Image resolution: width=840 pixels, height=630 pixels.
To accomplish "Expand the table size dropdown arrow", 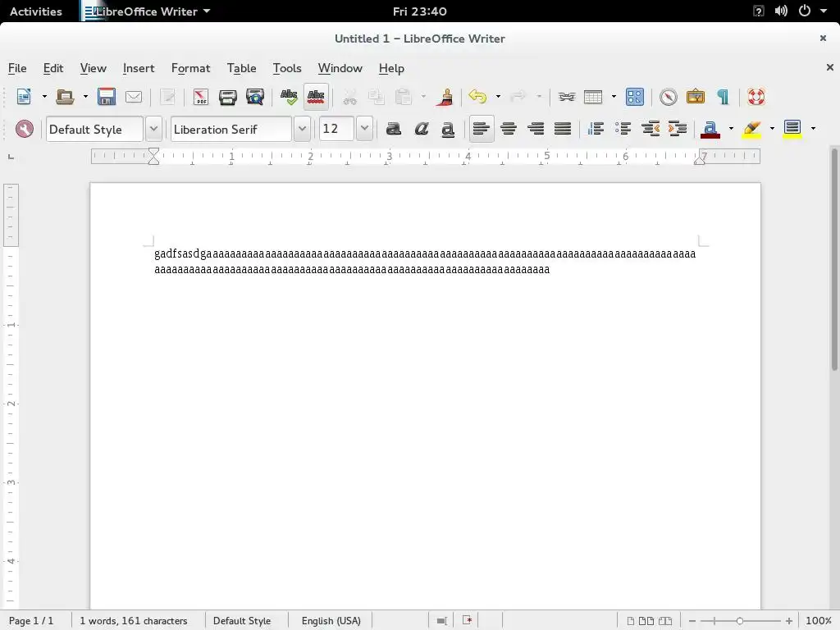I will [614, 97].
